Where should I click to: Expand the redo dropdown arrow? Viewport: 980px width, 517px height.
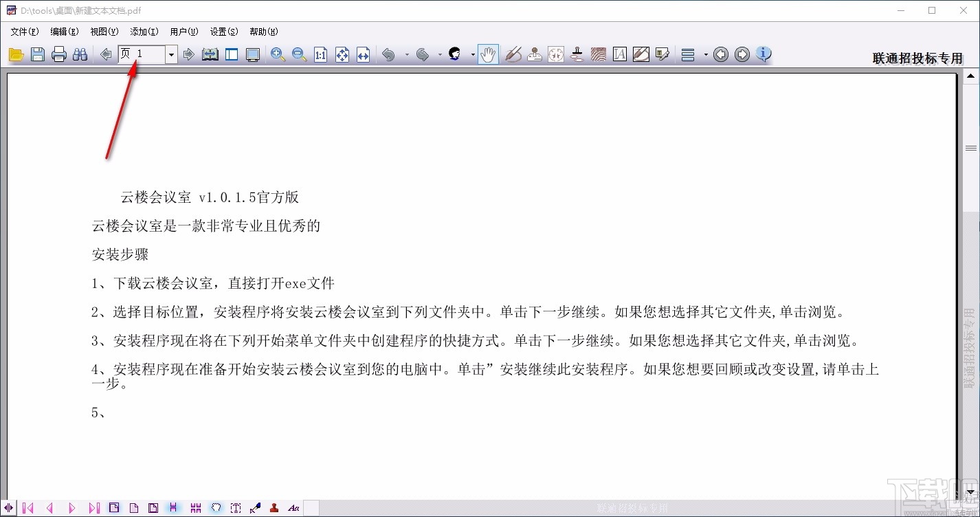440,55
